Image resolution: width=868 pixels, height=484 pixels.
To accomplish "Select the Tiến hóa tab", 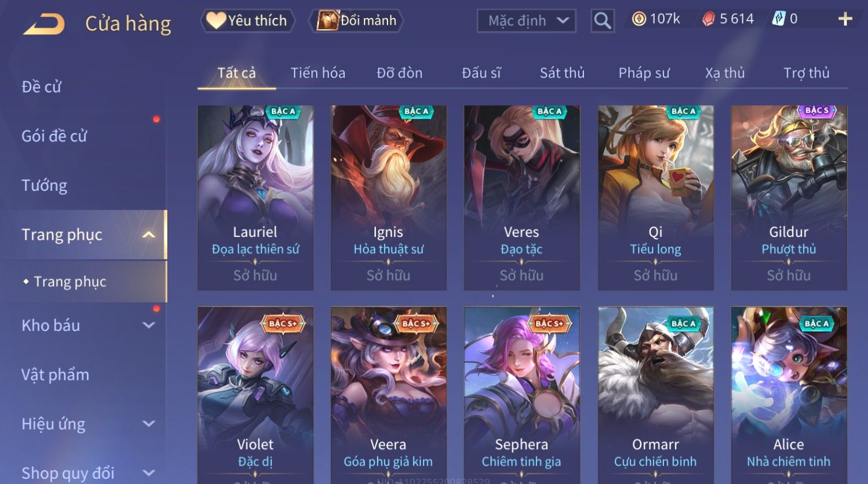I will click(x=318, y=73).
